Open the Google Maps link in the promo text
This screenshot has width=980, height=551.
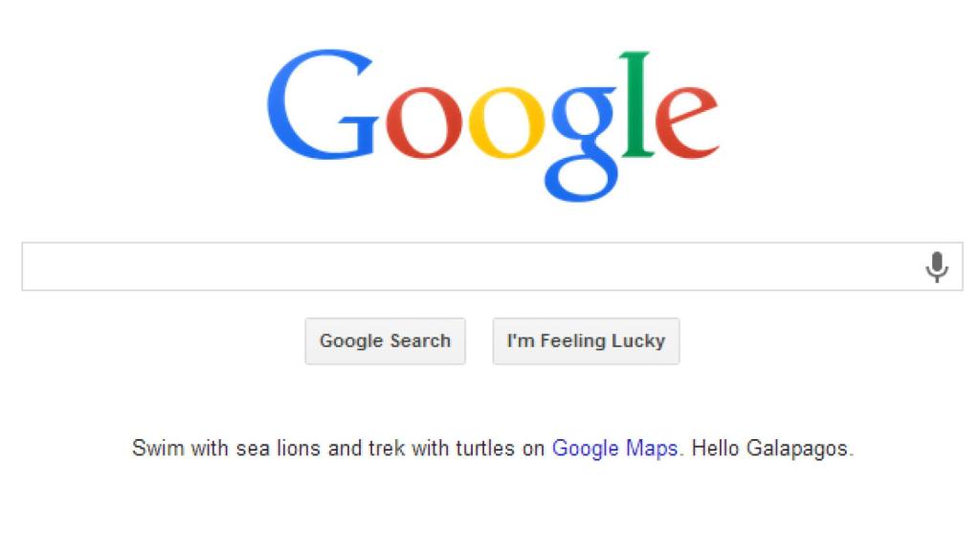[x=615, y=448]
